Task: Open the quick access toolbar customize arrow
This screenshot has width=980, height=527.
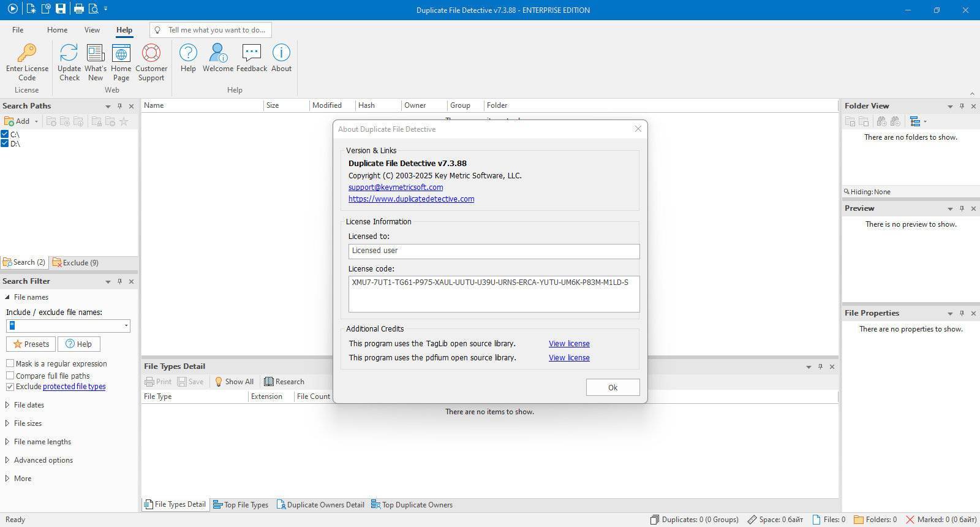Action: [x=106, y=9]
